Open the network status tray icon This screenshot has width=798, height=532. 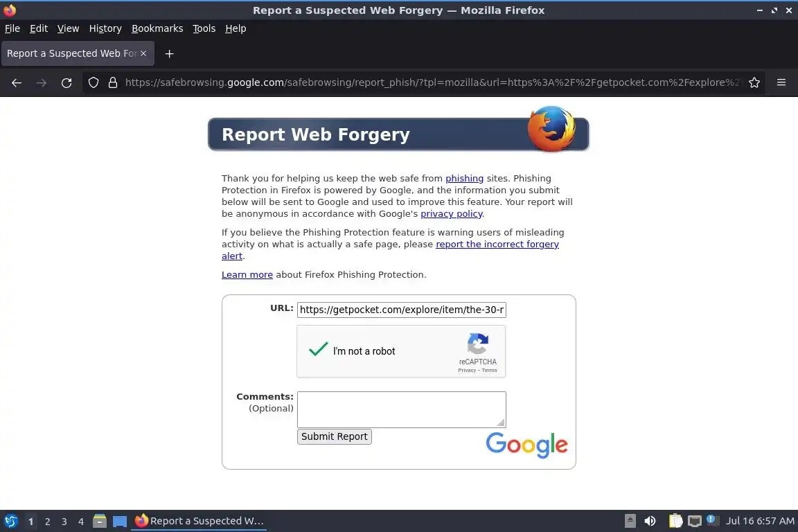tap(694, 521)
